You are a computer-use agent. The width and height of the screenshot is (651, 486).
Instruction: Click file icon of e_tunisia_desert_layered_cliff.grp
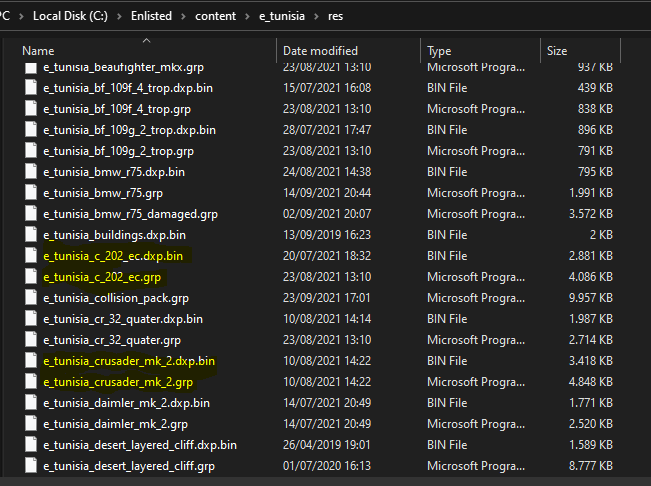31,466
